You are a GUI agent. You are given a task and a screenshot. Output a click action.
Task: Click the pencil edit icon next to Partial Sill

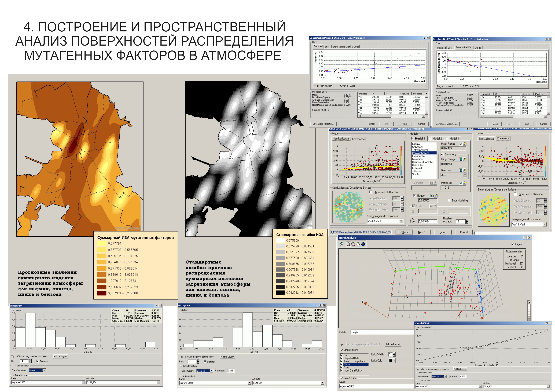click(464, 183)
